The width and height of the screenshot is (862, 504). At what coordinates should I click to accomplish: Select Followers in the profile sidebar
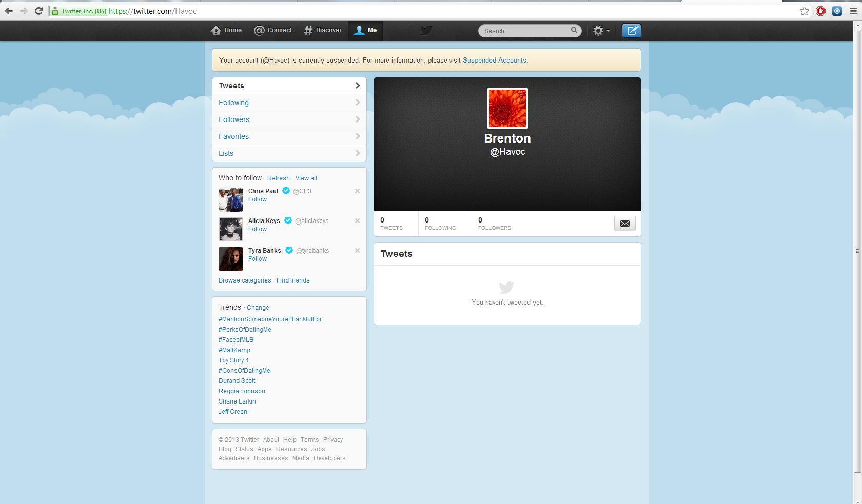(x=289, y=119)
